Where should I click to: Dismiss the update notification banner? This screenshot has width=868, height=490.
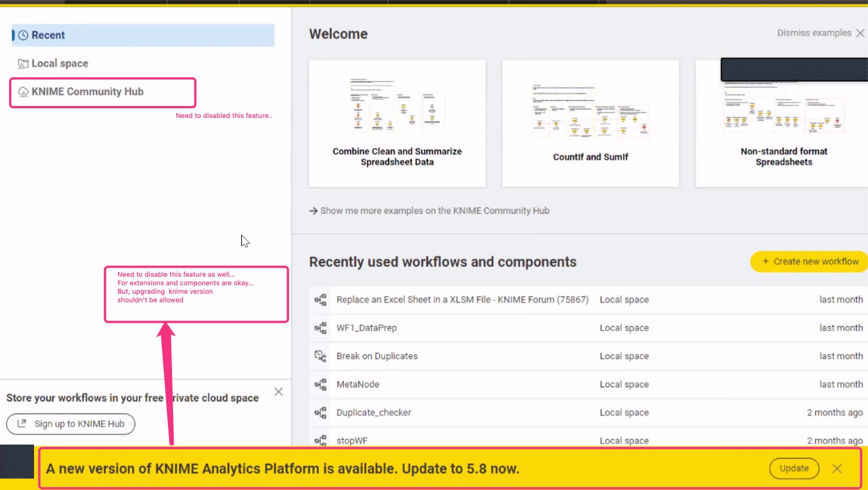pyautogui.click(x=837, y=468)
